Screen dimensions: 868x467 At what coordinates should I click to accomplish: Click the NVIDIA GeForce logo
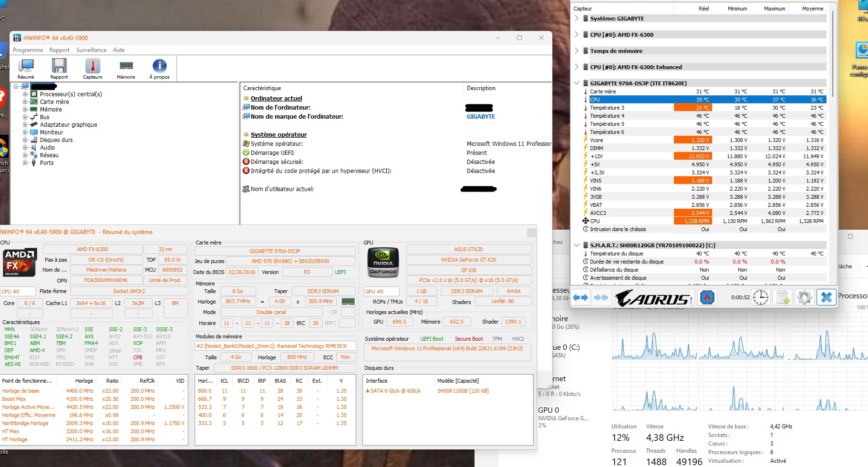point(383,262)
